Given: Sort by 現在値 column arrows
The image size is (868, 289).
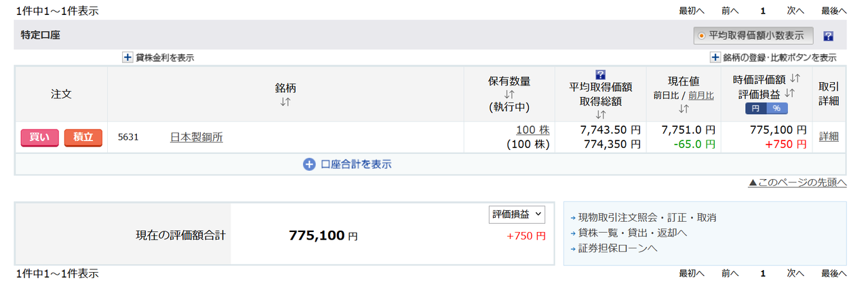Looking at the screenshot, I should [x=684, y=109].
